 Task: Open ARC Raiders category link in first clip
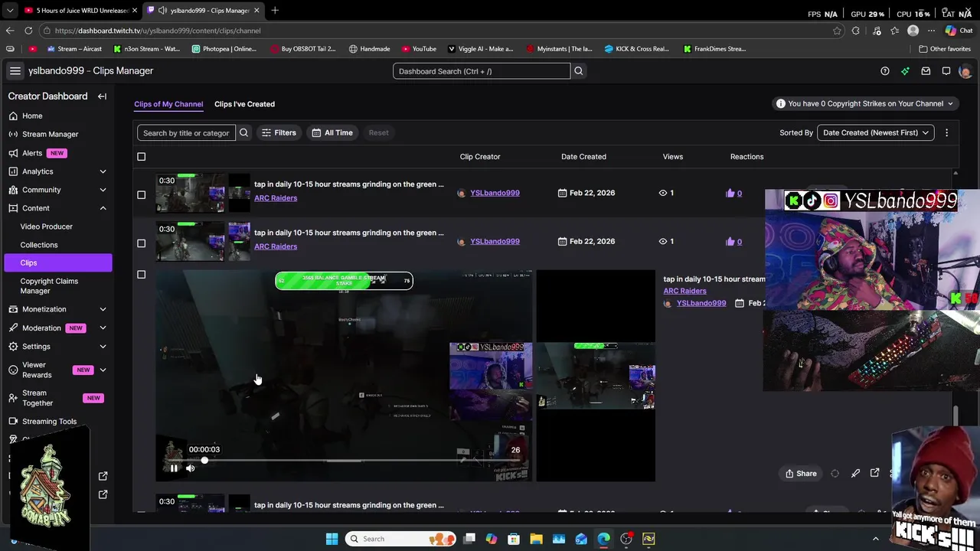point(276,197)
